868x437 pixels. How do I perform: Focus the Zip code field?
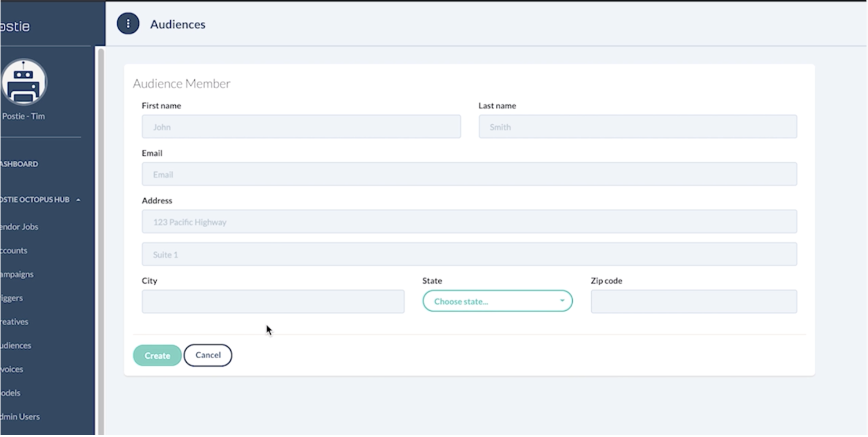[x=694, y=301]
